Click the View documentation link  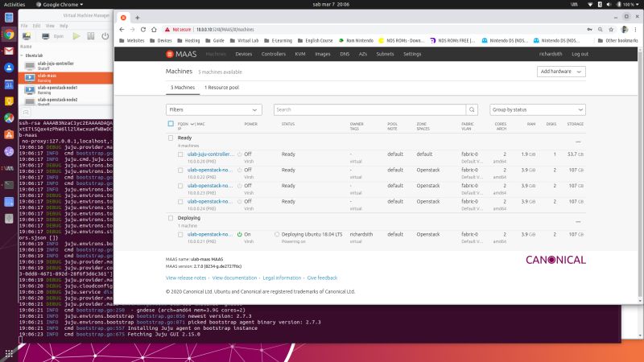234,278
